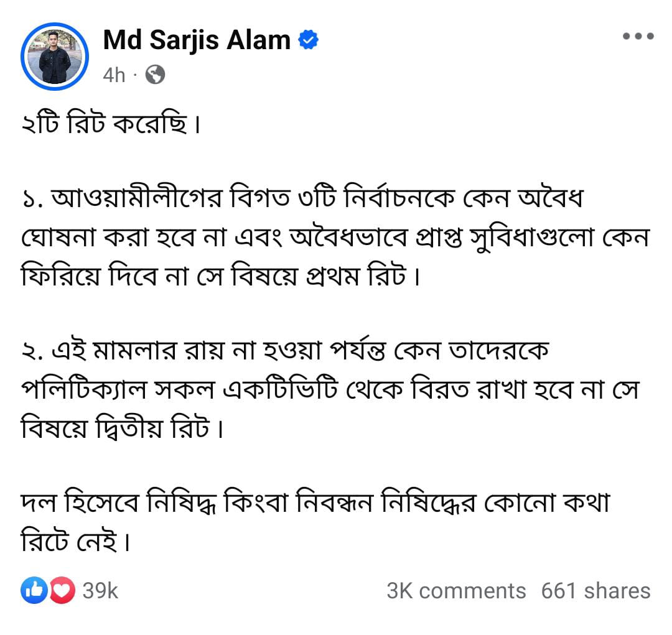Click the Md Sarjis Alam name link

(x=197, y=40)
